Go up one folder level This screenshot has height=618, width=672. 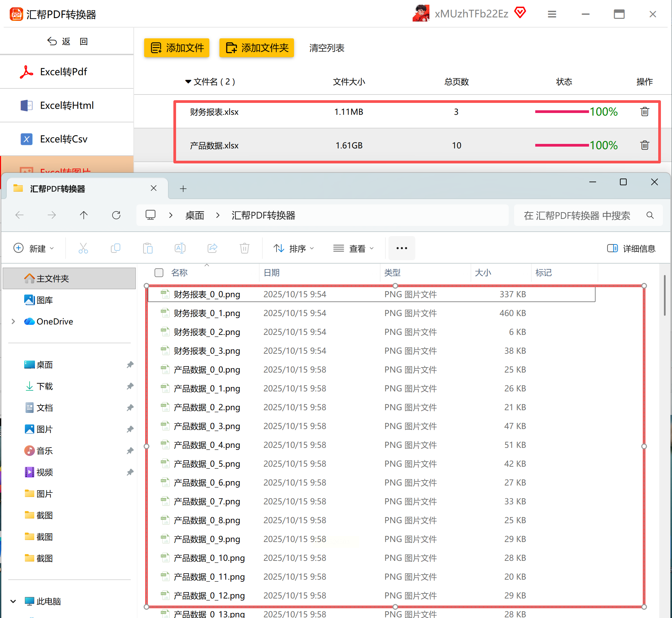(84, 215)
